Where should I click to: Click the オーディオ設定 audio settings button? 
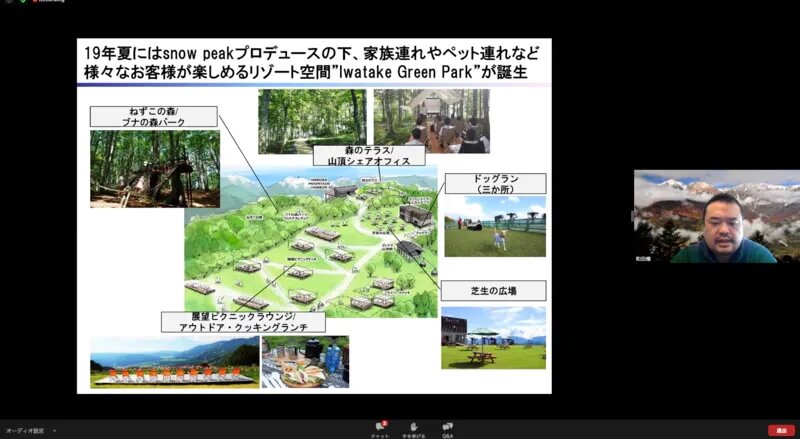tap(25, 431)
